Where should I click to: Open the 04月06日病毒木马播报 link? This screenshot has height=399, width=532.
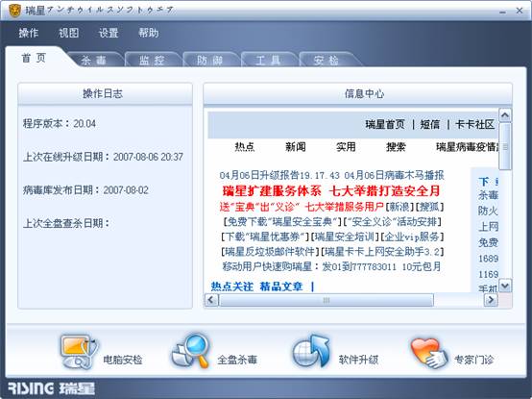[395, 175]
